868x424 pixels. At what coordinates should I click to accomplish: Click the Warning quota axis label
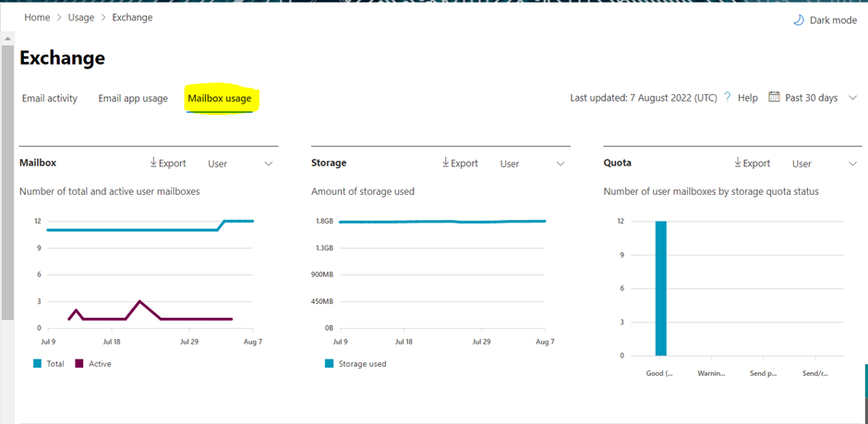tap(712, 373)
